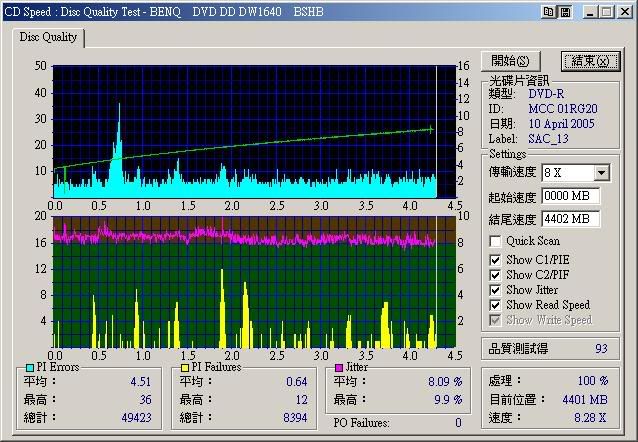Maximize the CD Speed window
The image size is (638, 442).
click(607, 12)
